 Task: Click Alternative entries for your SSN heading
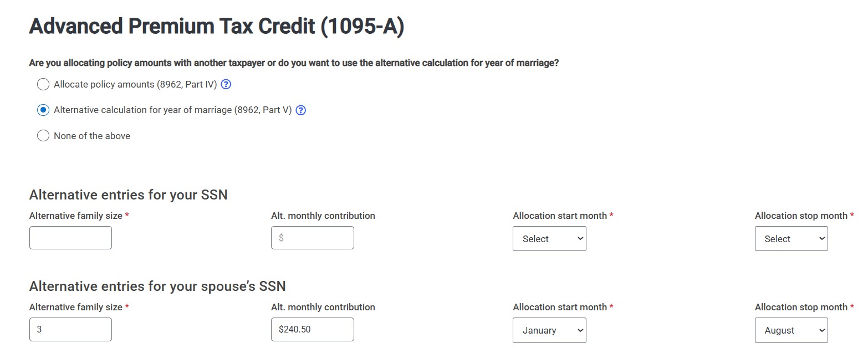[129, 195]
